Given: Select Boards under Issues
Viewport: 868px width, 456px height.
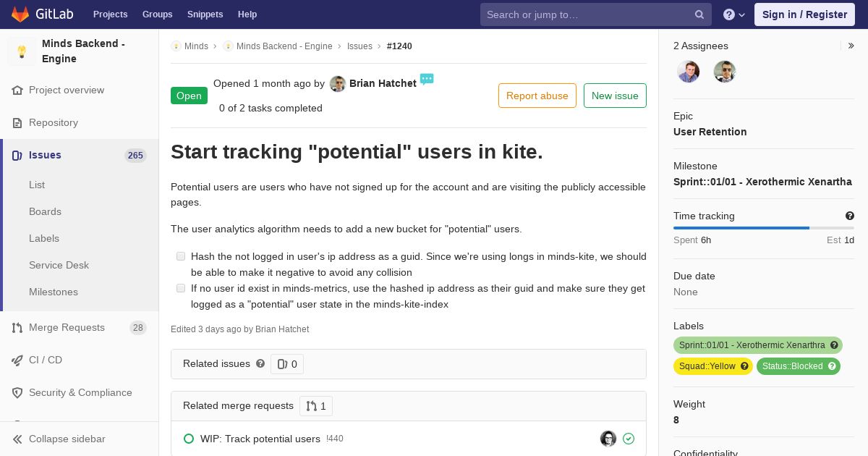Looking at the screenshot, I should click(x=45, y=211).
